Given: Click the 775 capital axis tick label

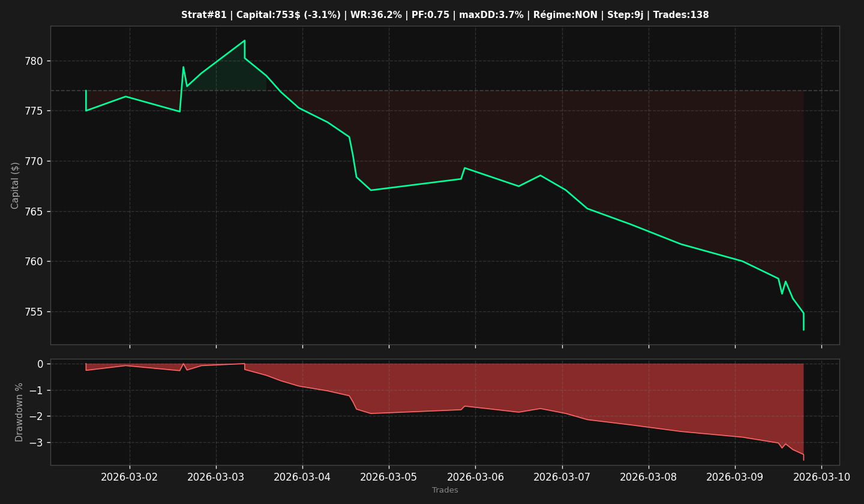Looking at the screenshot, I should coord(35,111).
